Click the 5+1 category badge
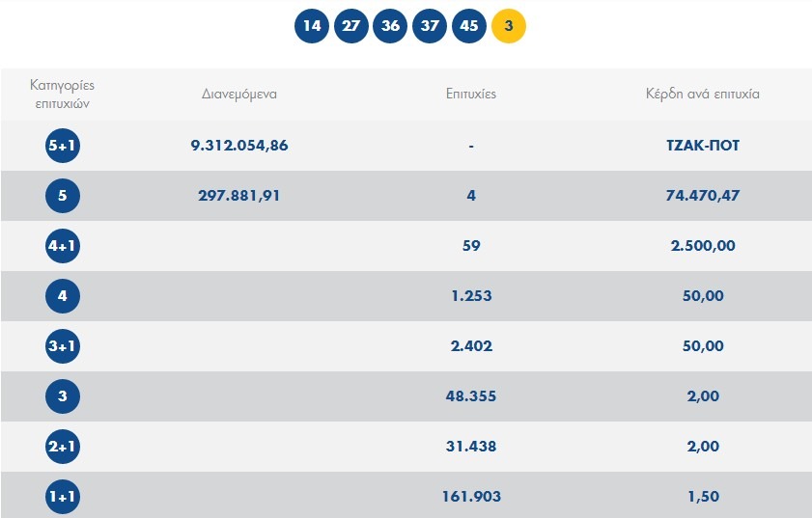 [x=63, y=146]
